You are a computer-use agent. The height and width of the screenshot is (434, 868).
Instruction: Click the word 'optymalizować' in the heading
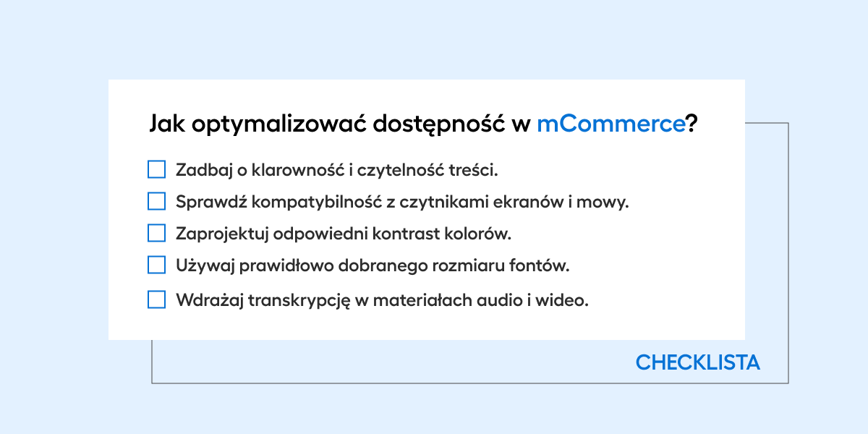[x=278, y=125]
